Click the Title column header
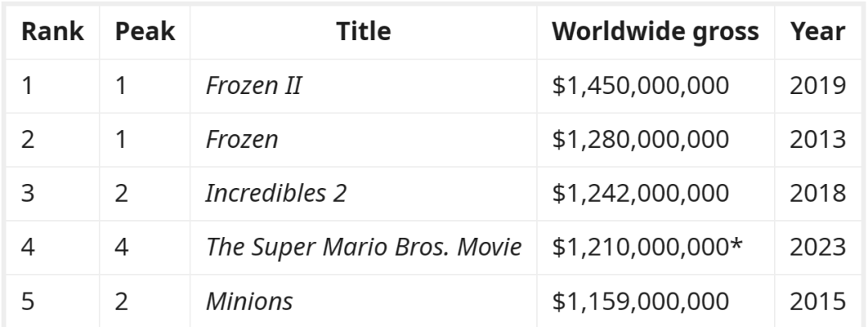The height and width of the screenshot is (327, 868). click(x=363, y=32)
